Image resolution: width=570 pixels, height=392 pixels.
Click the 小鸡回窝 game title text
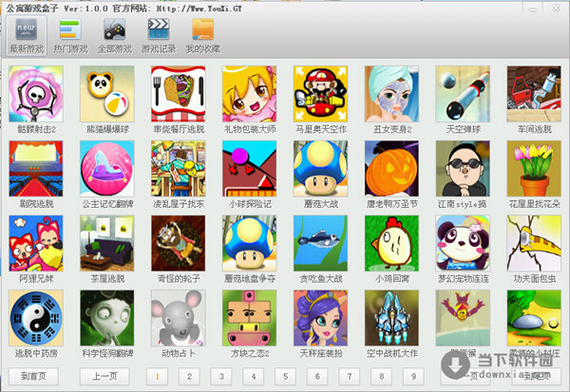(391, 279)
